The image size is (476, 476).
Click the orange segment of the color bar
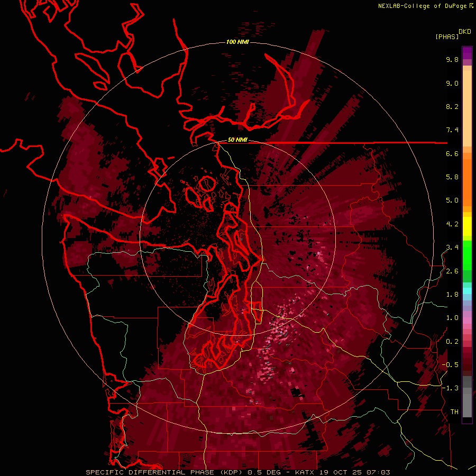[x=467, y=182]
